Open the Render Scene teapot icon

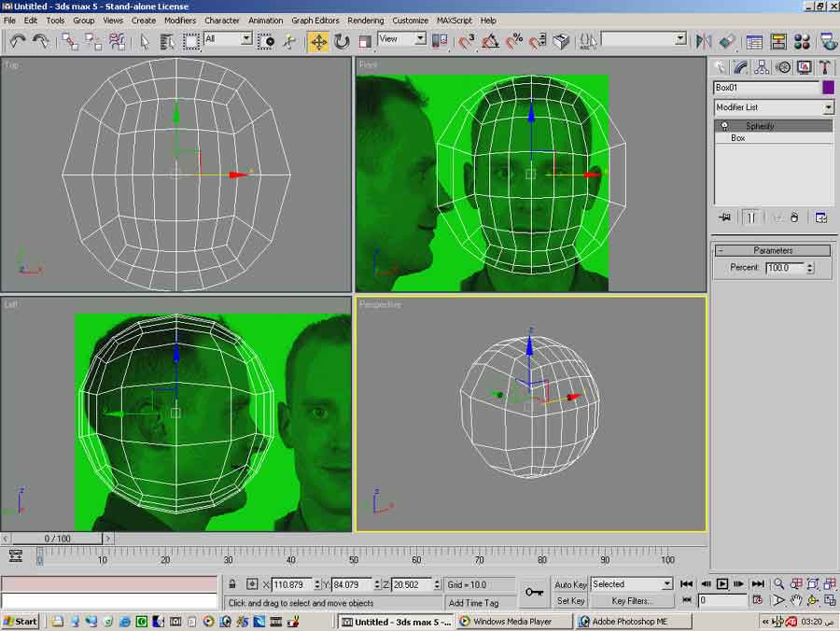point(829,41)
